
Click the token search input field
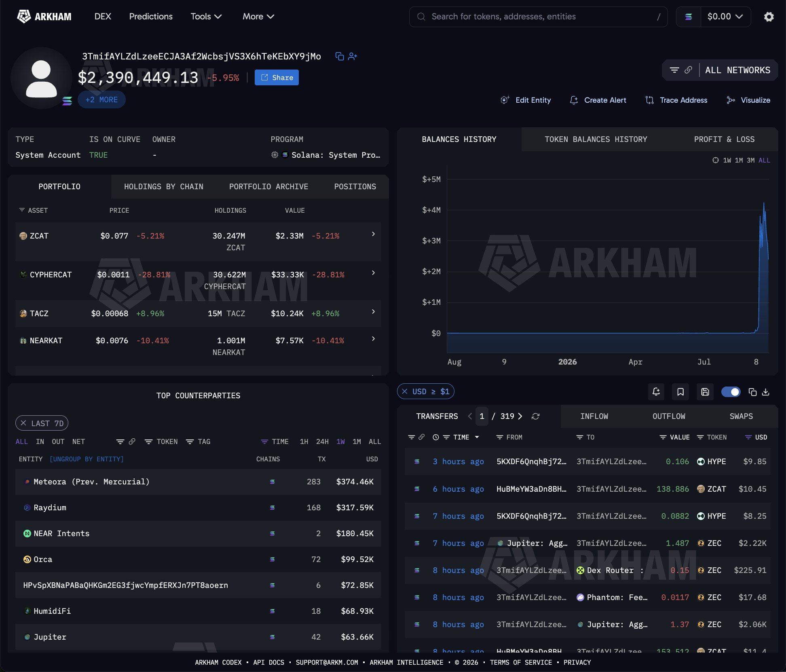(538, 17)
